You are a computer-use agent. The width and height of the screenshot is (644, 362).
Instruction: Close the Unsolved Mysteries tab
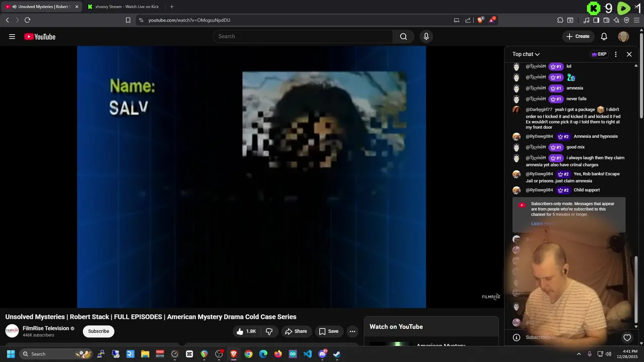[x=76, y=7]
